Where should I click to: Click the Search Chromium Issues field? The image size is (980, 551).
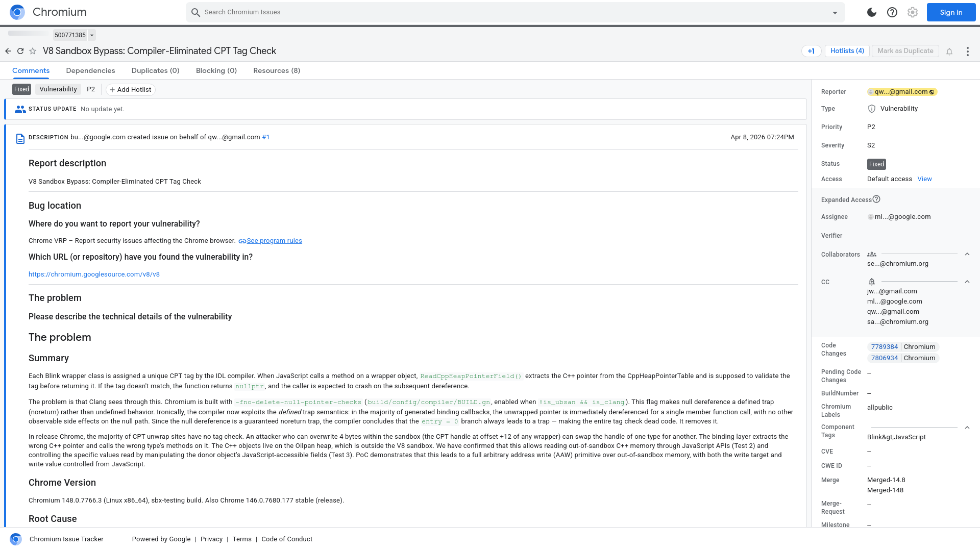point(514,12)
